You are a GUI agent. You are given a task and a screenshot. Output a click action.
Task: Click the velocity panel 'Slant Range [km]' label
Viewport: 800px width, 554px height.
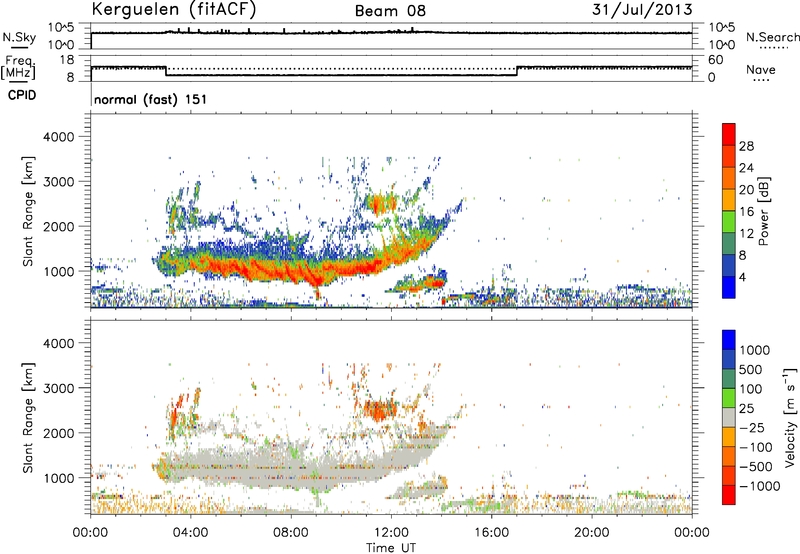28,418
